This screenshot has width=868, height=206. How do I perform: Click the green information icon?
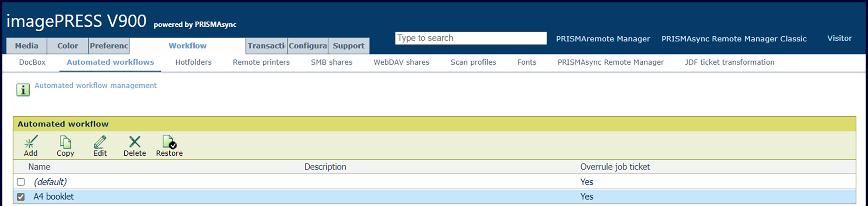tap(23, 90)
